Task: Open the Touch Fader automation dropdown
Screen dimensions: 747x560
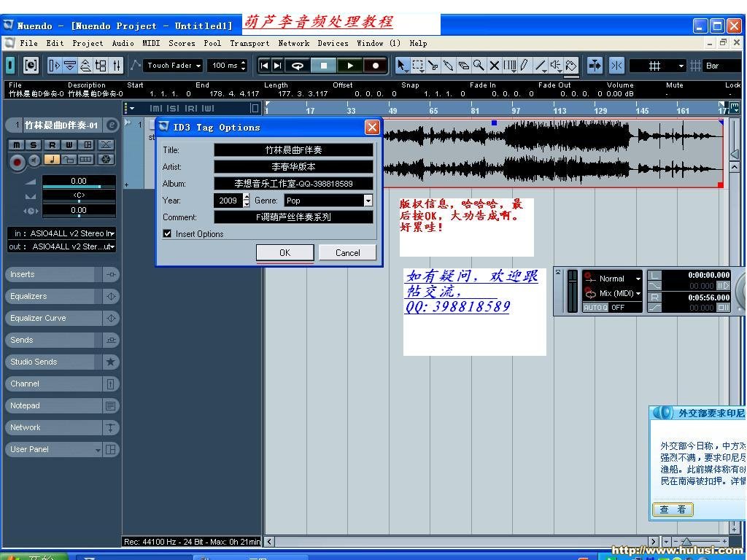Action: tap(173, 65)
